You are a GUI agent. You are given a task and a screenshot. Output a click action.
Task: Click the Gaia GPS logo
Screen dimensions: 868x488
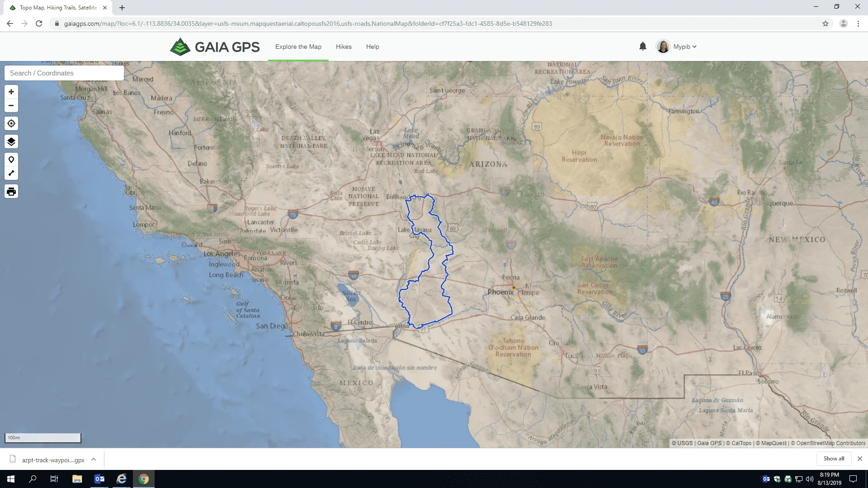215,47
